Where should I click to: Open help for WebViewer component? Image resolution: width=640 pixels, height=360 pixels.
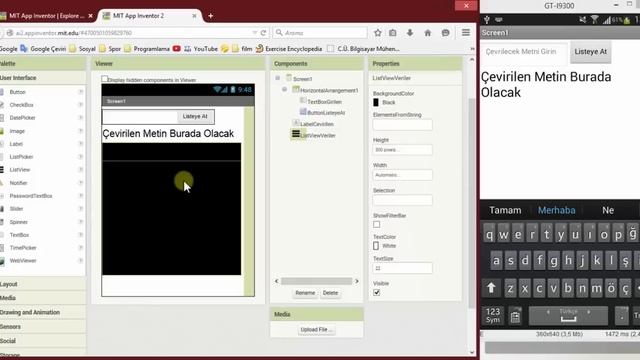(81, 260)
